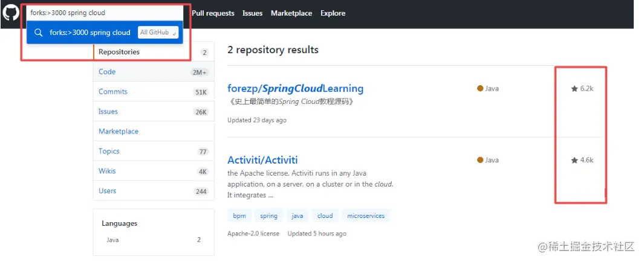
Task: Click the java topic tag
Action: point(298,216)
